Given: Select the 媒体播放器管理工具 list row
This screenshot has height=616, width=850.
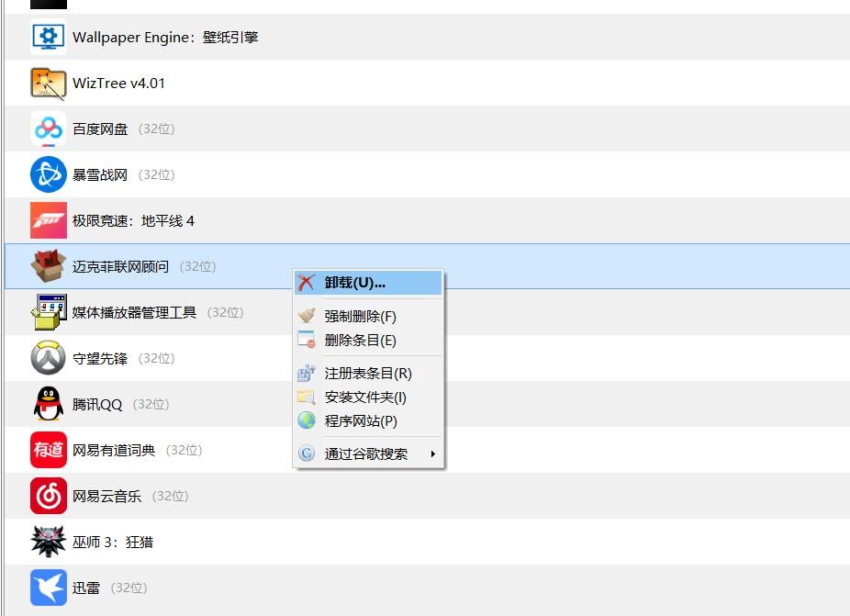Looking at the screenshot, I should 134,312.
